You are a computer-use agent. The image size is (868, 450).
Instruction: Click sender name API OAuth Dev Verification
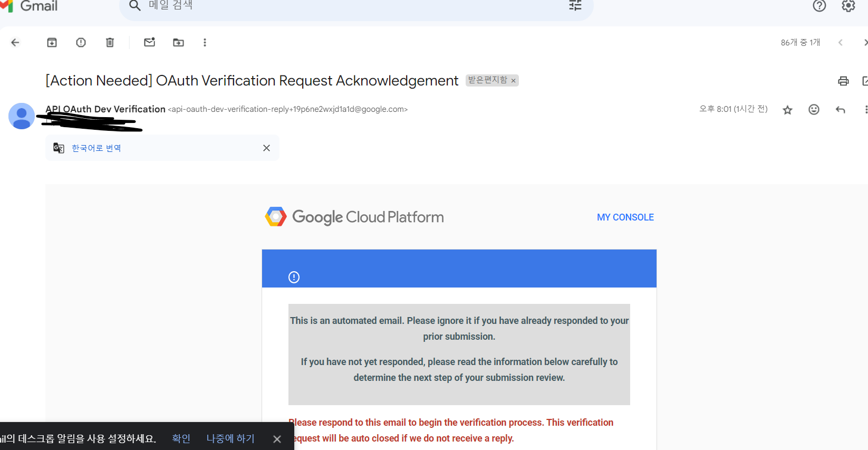105,109
